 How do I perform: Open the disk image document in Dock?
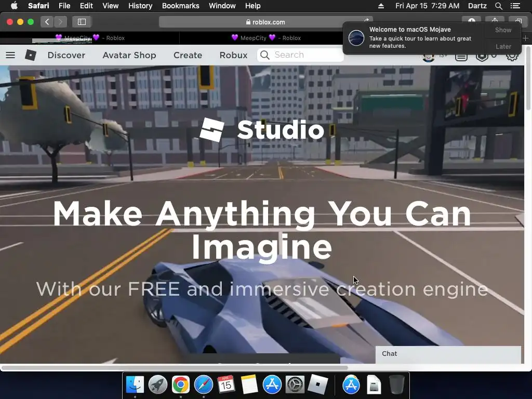[374, 385]
